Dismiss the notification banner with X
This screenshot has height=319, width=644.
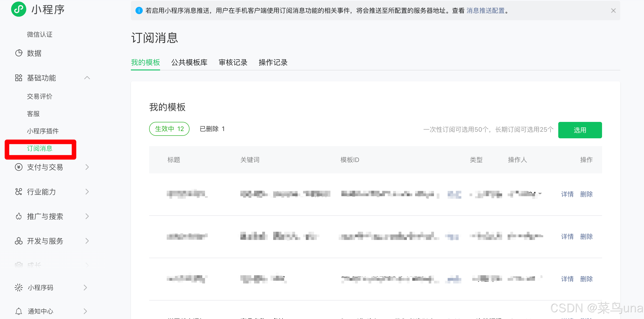pyautogui.click(x=613, y=10)
